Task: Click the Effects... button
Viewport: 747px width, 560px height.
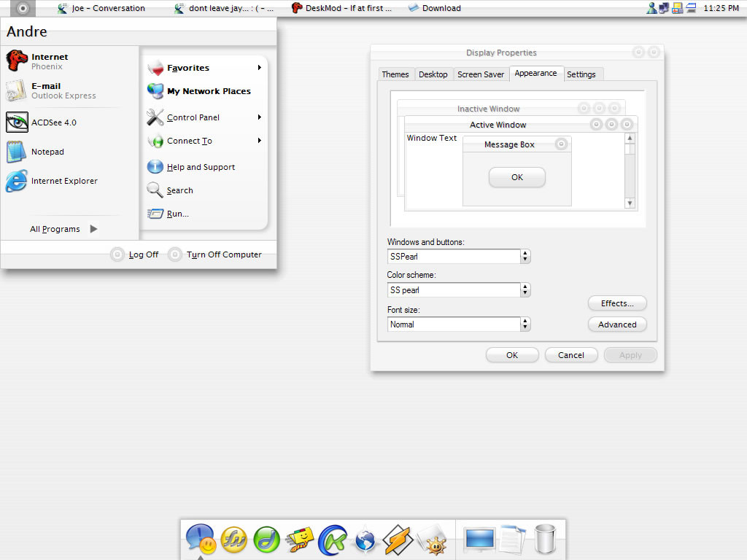Action: [617, 303]
